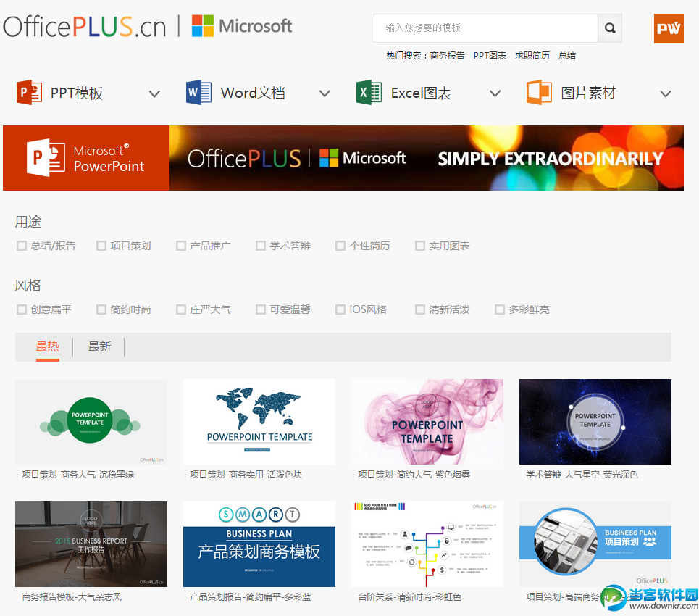
Task: Click the OfficePLUS.cn logo in header
Action: point(85,27)
